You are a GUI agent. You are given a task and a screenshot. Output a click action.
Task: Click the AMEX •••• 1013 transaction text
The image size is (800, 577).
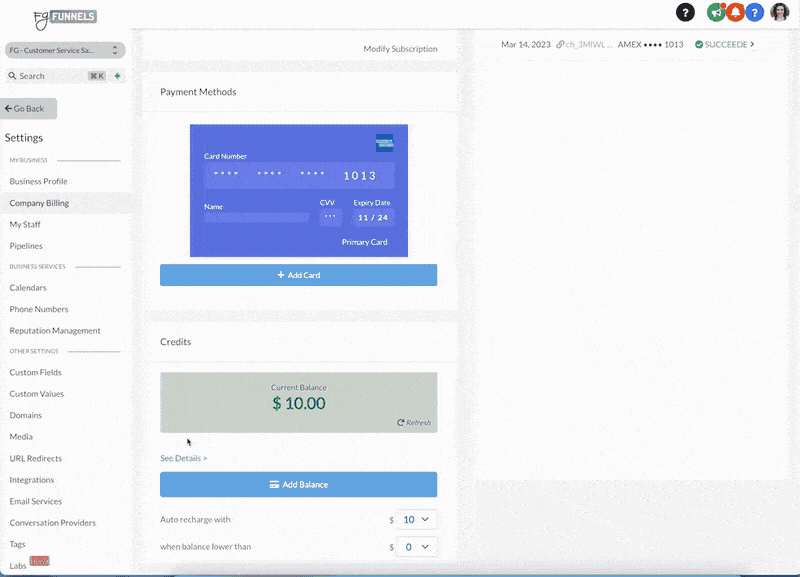651,44
